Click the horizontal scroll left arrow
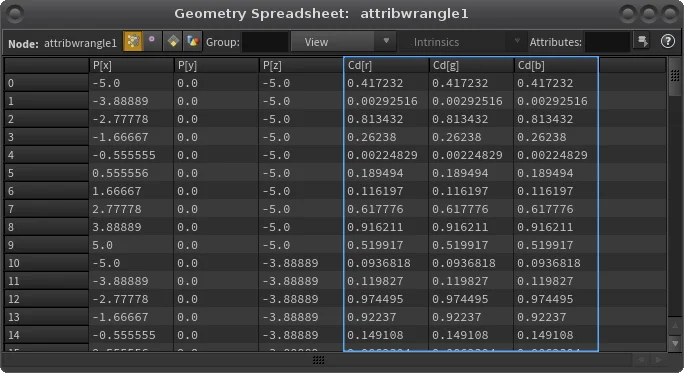 pyautogui.click(x=641, y=359)
